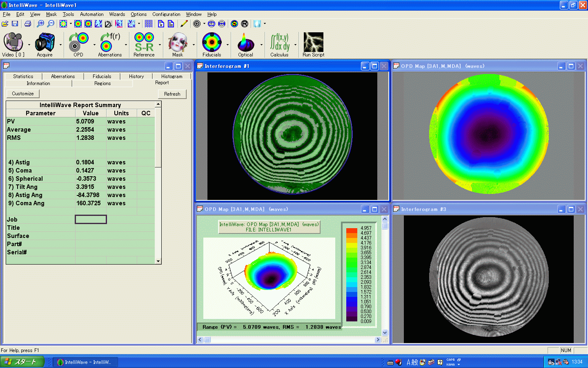Select the Fiducials tool
The image size is (588, 368).
pos(212,45)
